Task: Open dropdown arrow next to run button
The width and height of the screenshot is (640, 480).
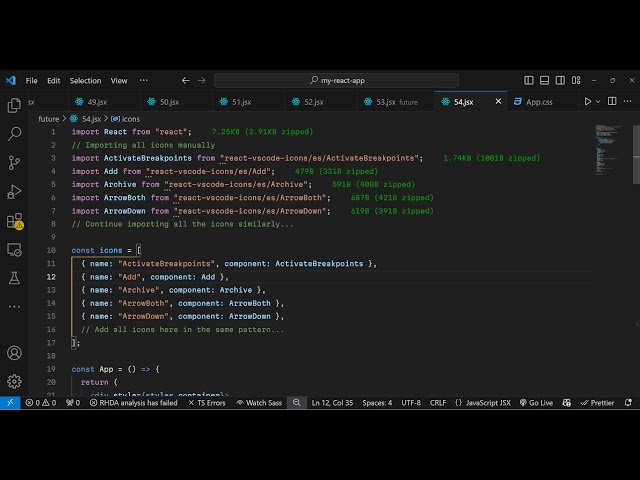Action: tap(600, 101)
